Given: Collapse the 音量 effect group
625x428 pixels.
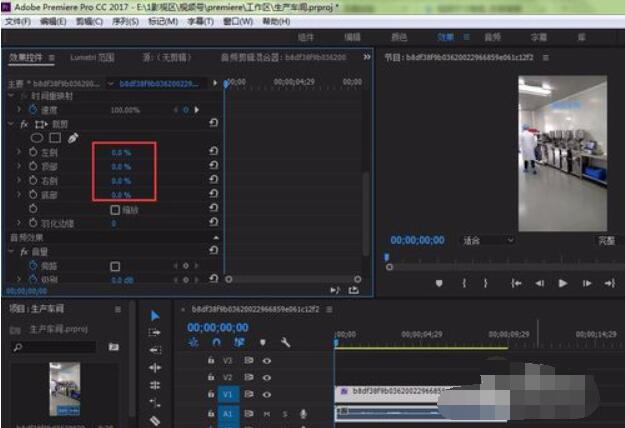Looking at the screenshot, I should (x=11, y=251).
